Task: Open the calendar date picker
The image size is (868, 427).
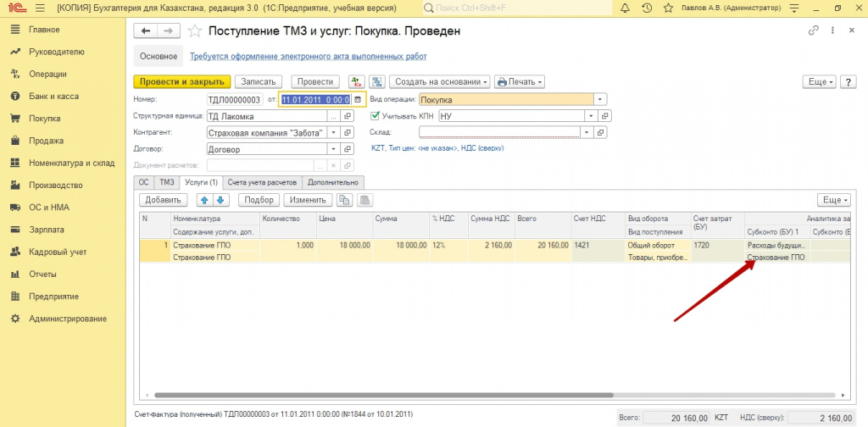Action: [x=358, y=100]
